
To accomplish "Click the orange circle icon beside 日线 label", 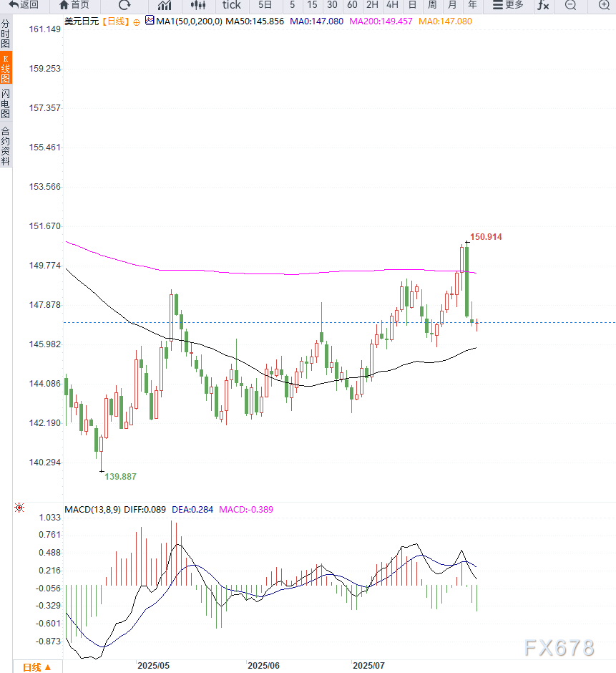I will [137, 21].
